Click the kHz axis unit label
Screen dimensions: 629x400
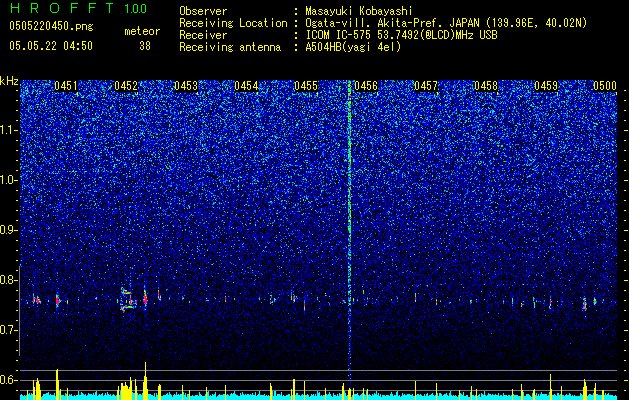click(x=9, y=81)
